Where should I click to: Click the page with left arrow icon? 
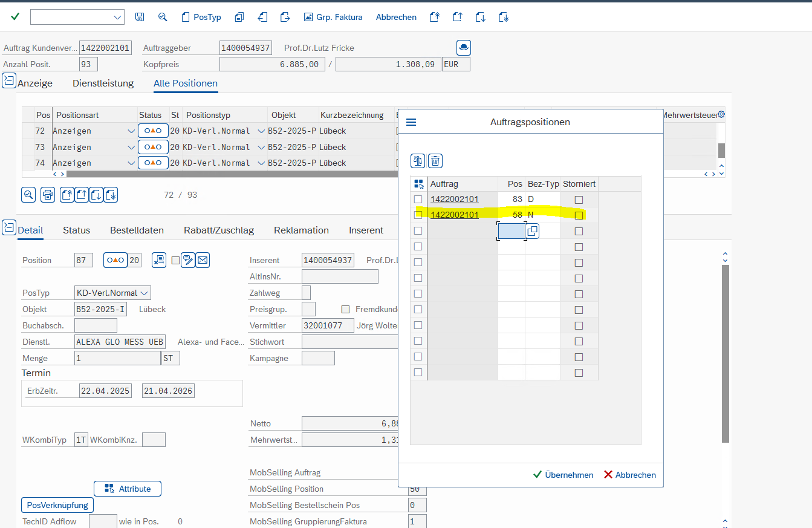262,17
